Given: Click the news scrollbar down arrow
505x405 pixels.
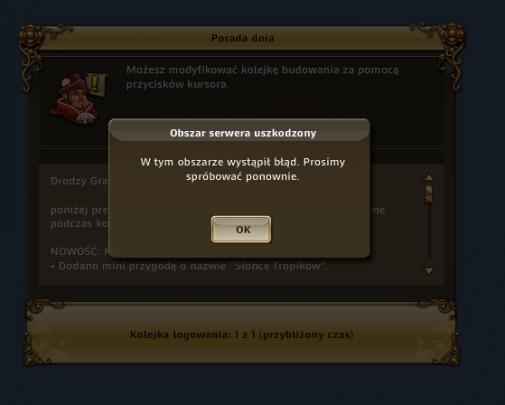Looking at the screenshot, I should [x=429, y=270].
